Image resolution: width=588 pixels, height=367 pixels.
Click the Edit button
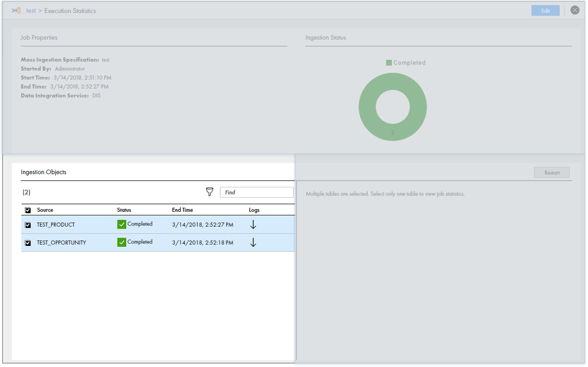click(x=545, y=11)
